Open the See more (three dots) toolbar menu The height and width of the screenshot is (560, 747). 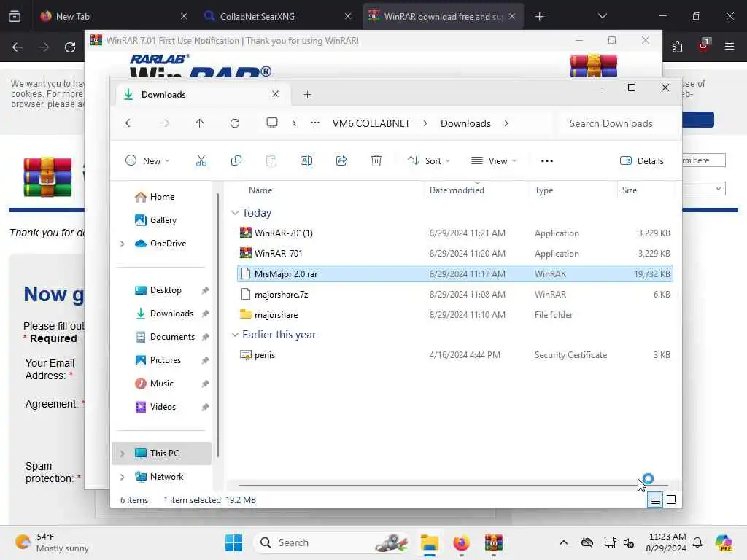(x=547, y=161)
